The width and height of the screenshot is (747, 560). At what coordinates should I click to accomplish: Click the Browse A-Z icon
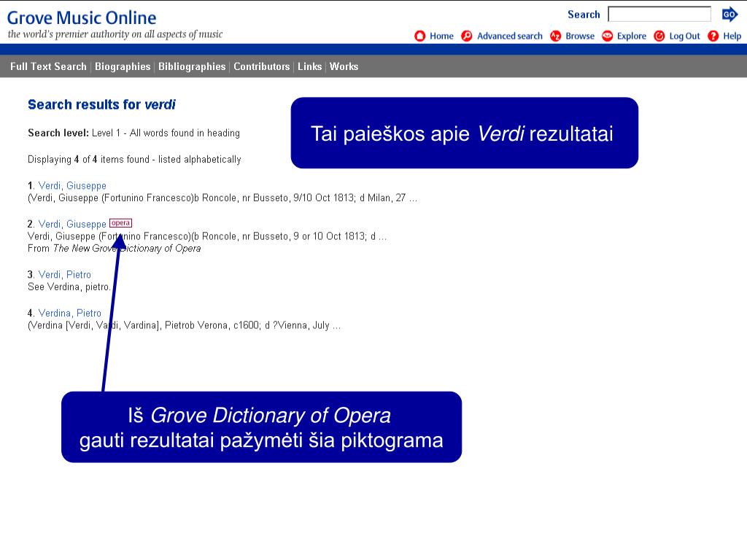click(x=555, y=36)
